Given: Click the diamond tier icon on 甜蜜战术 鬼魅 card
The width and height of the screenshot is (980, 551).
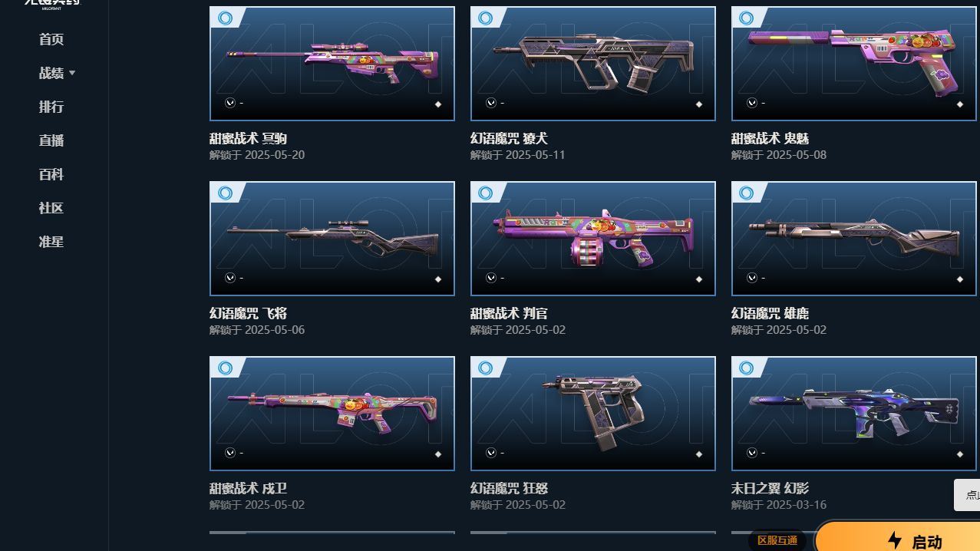Looking at the screenshot, I should click(x=960, y=104).
